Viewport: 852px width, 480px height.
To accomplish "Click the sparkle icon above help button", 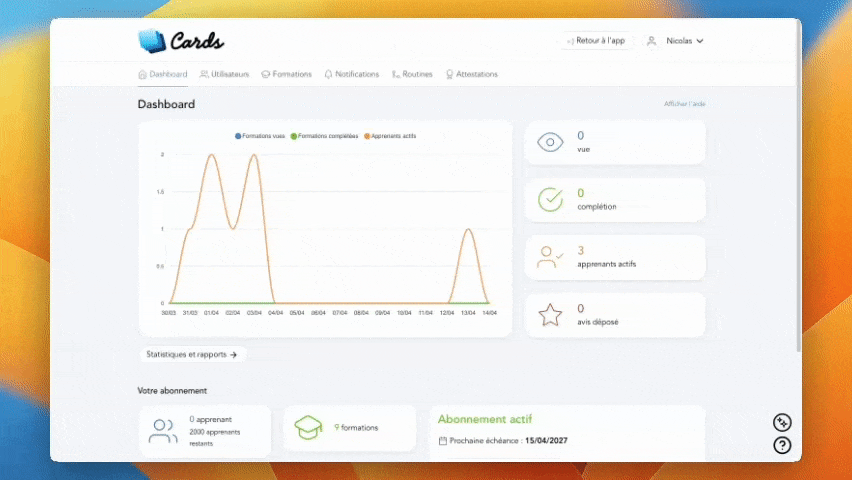I will tap(782, 423).
